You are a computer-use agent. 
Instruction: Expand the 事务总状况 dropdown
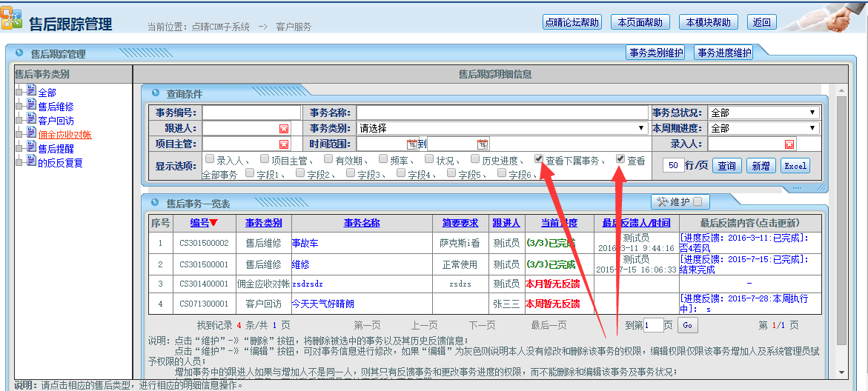(x=763, y=113)
